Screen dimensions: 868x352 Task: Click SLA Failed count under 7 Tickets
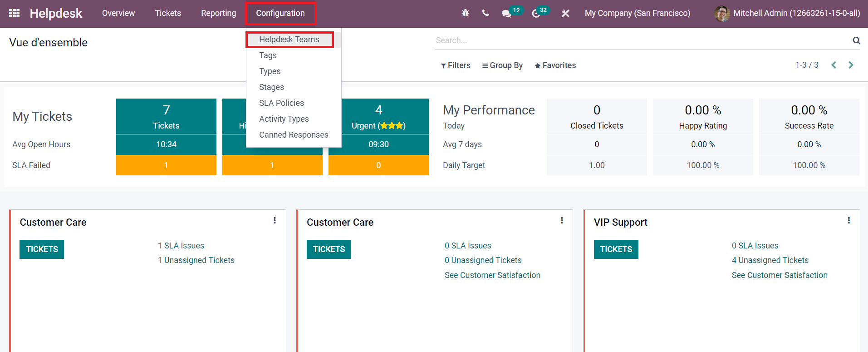pyautogui.click(x=166, y=165)
